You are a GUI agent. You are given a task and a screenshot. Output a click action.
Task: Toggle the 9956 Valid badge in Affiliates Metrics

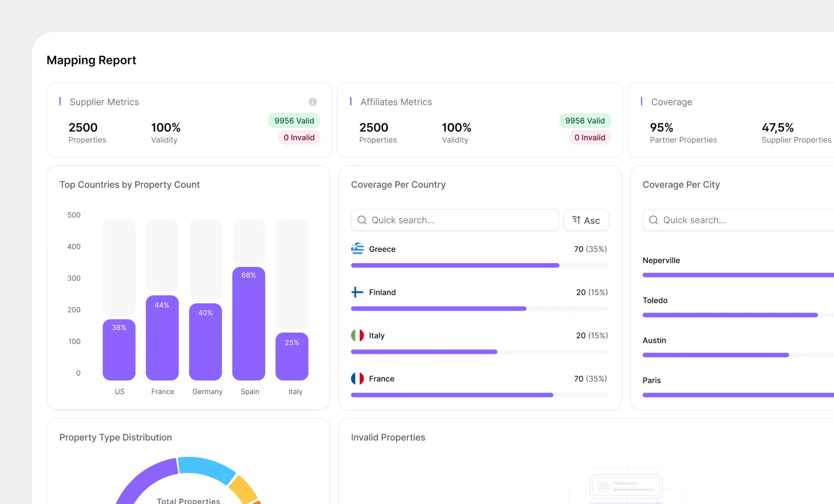(585, 120)
